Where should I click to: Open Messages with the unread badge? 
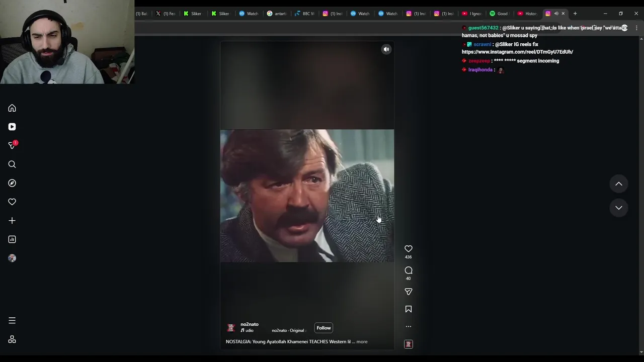(12, 145)
